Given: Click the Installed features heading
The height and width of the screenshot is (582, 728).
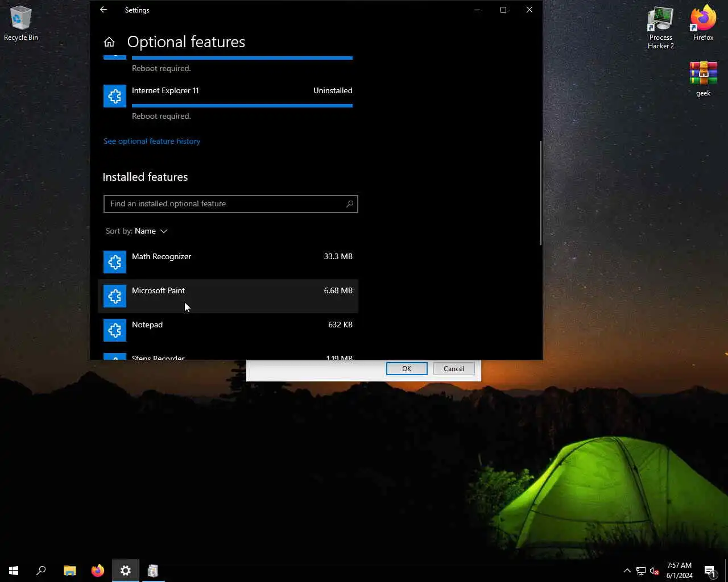Looking at the screenshot, I should [145, 177].
